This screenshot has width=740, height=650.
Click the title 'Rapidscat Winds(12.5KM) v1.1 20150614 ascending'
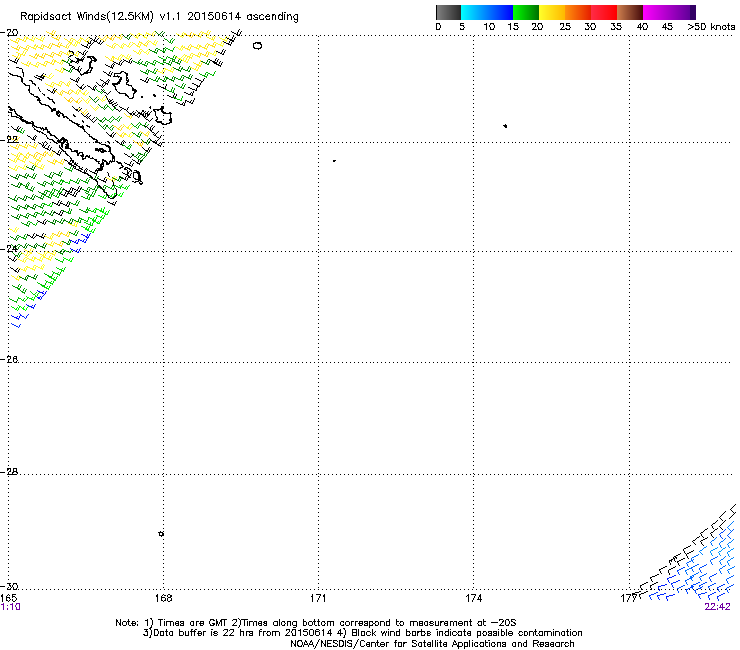159,17
